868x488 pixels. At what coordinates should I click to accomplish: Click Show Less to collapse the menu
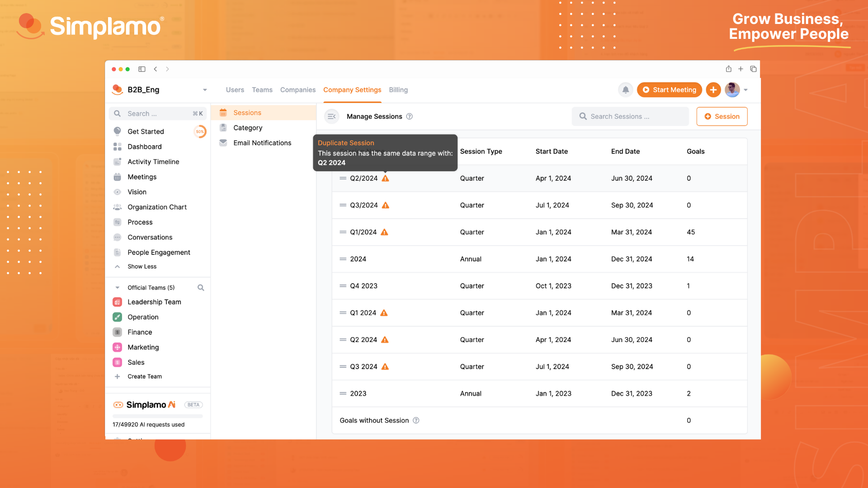pyautogui.click(x=142, y=267)
